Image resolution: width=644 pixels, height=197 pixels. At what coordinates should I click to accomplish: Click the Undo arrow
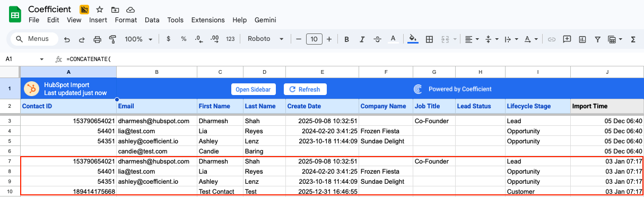[67, 39]
